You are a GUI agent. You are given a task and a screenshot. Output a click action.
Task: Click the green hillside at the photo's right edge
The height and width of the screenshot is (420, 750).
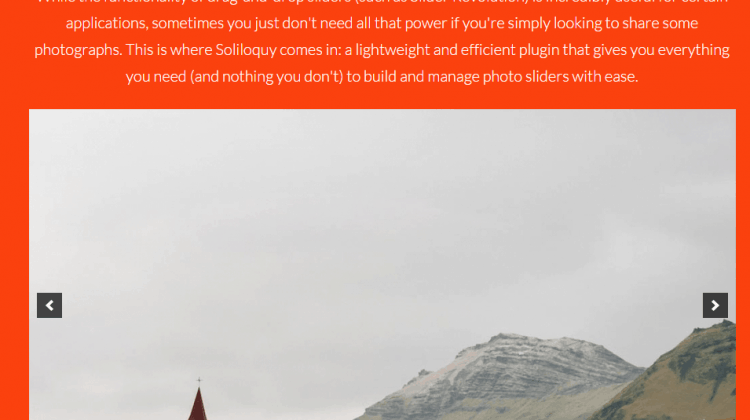689,373
